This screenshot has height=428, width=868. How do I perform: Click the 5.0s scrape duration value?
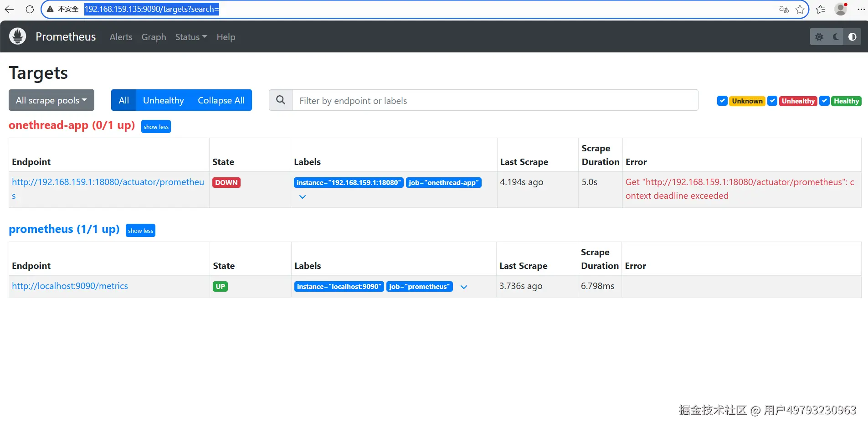(x=589, y=182)
